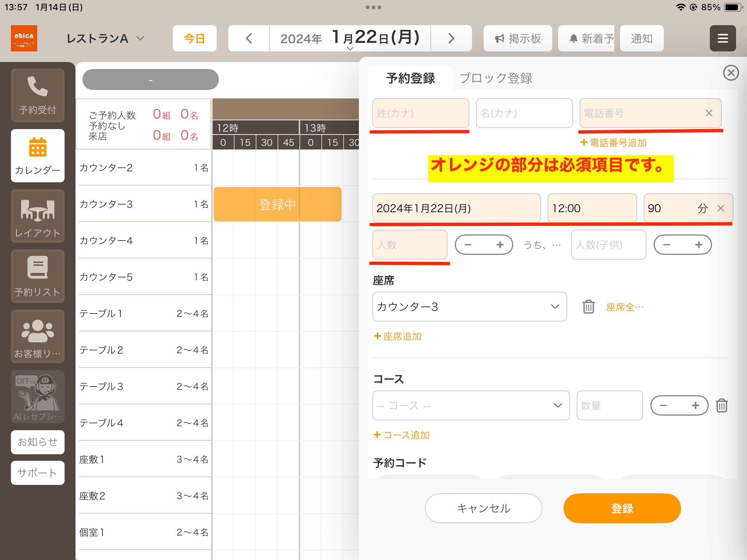Click the 通知 button
Image resolution: width=747 pixels, height=560 pixels.
[x=642, y=38]
